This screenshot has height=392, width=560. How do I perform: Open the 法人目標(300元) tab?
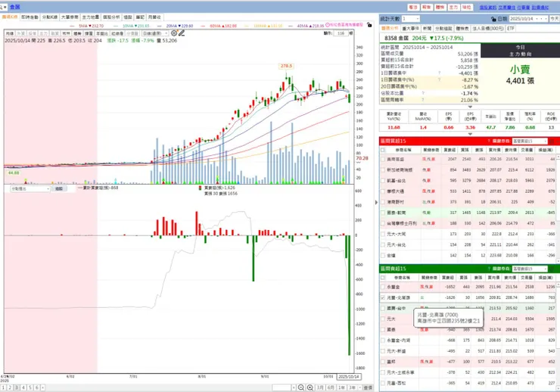click(488, 28)
